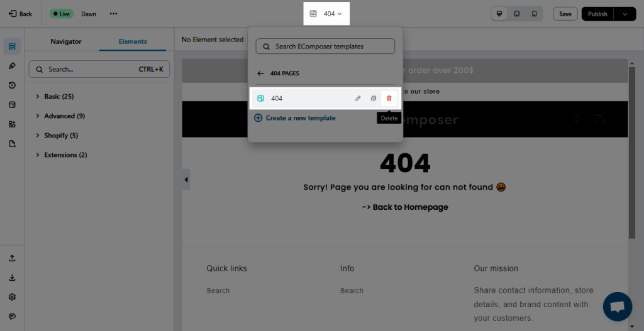Open the 404 template selector dropdown

coord(326,14)
